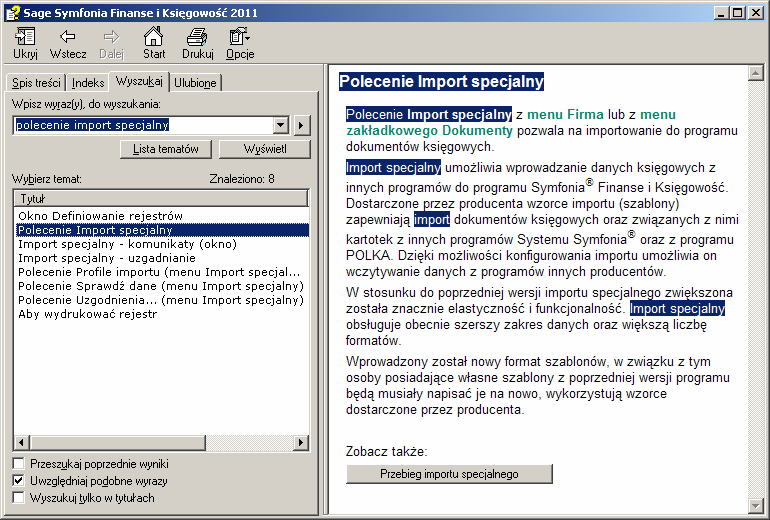Open the menu Firma link
The height and width of the screenshot is (520, 770).
pyautogui.click(x=565, y=114)
